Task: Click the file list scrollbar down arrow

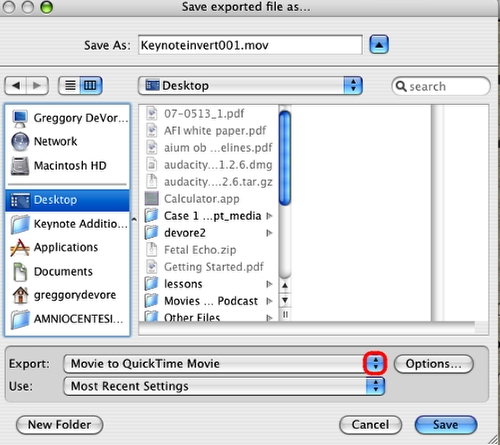Action: [x=285, y=300]
